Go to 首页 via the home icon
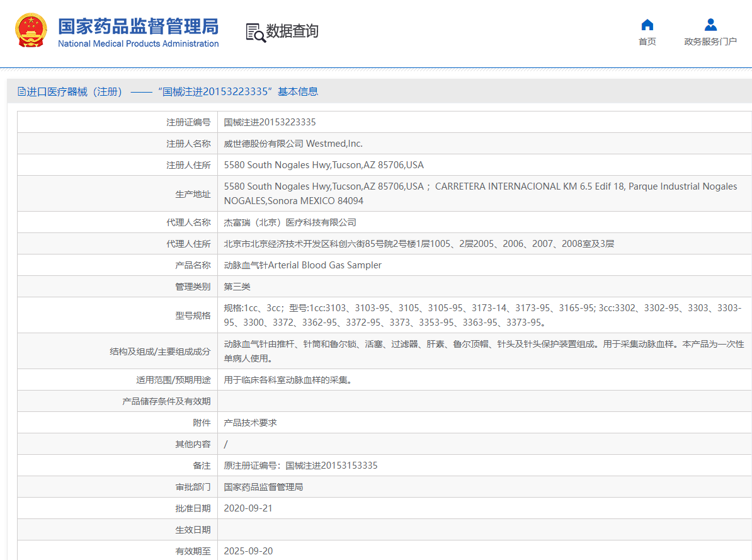This screenshot has height=560, width=752. coord(647,25)
